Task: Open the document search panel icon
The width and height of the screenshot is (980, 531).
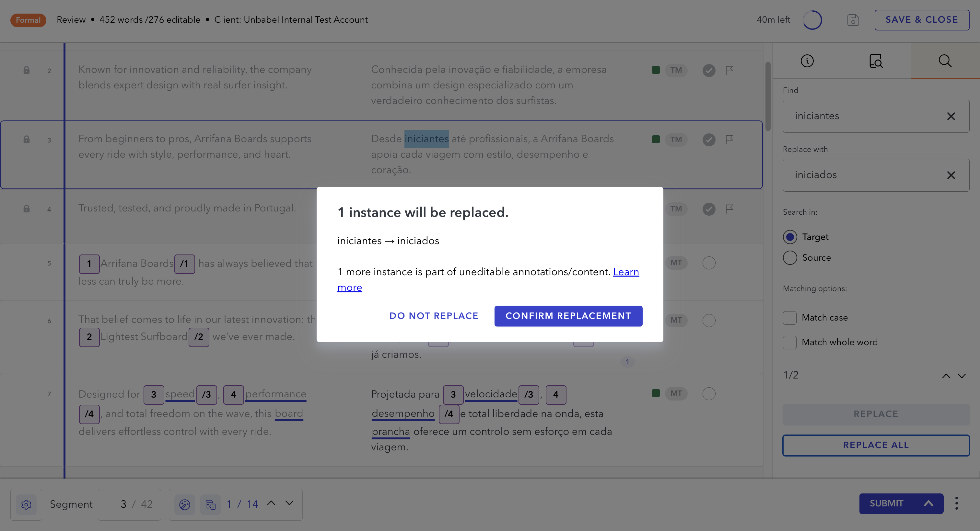Action: (876, 61)
